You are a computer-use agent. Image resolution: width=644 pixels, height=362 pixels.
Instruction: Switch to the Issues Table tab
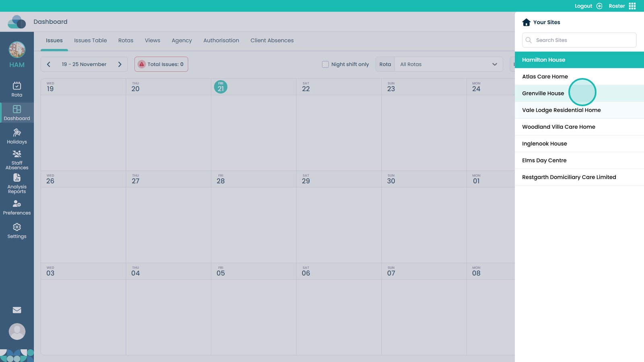pos(91,41)
